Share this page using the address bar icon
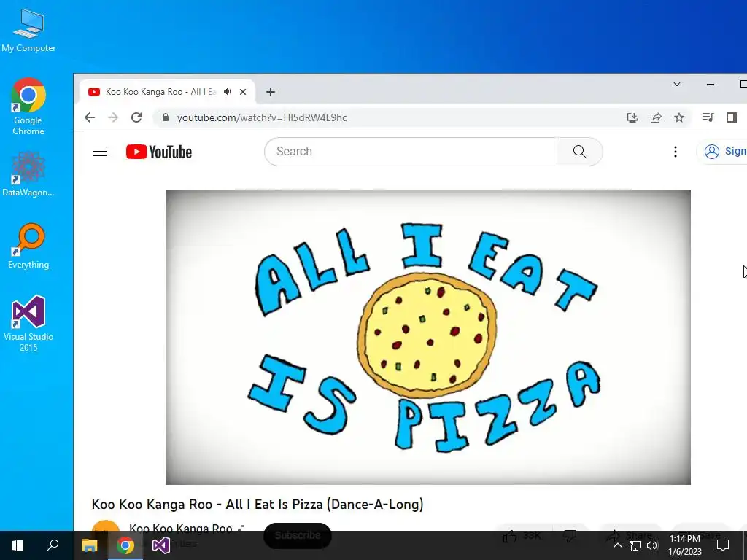 656,117
